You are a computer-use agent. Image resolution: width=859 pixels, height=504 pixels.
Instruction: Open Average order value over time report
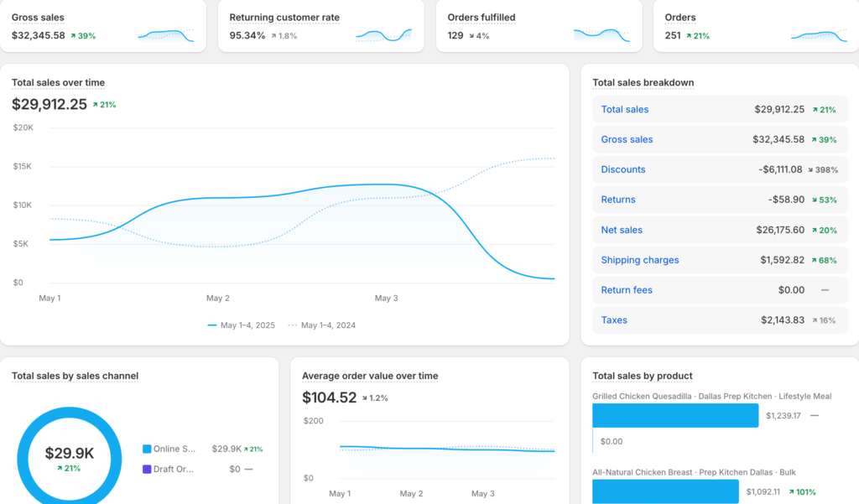(370, 376)
